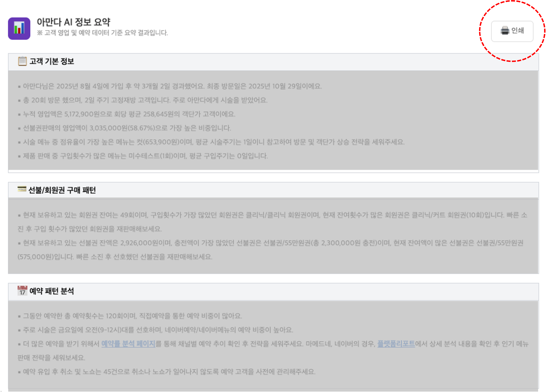Click the printer icon
The width and height of the screenshot is (546, 392).
tap(505, 31)
